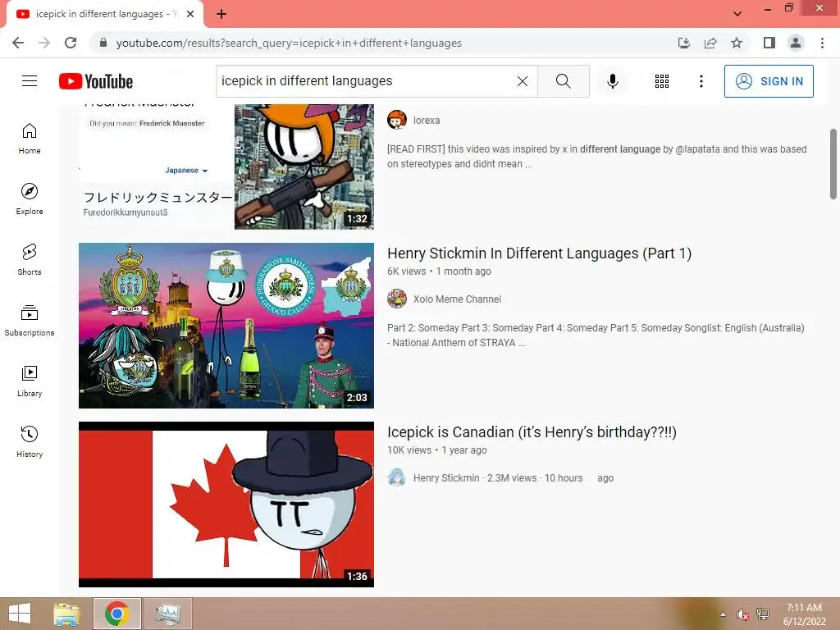Share this page icon

710,43
